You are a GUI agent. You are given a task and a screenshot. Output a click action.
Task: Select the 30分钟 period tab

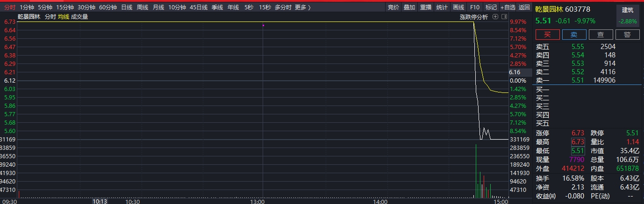coord(86,7)
